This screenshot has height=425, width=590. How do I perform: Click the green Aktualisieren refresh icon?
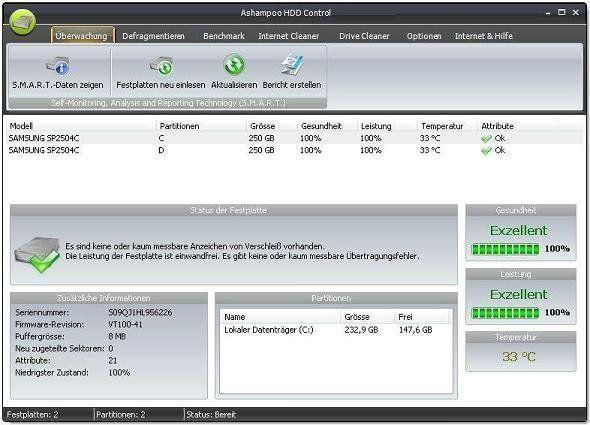(234, 65)
